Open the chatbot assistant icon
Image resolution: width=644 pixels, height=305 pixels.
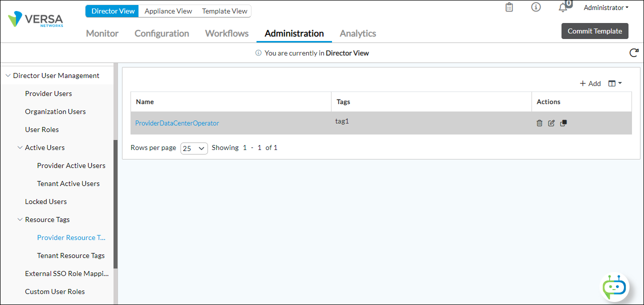tap(614, 287)
